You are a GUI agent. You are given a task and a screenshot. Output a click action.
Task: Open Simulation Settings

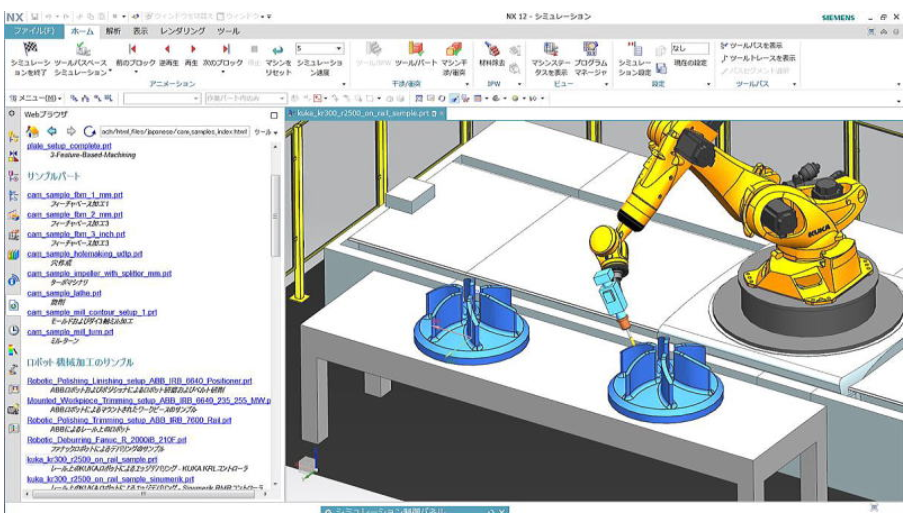(634, 49)
